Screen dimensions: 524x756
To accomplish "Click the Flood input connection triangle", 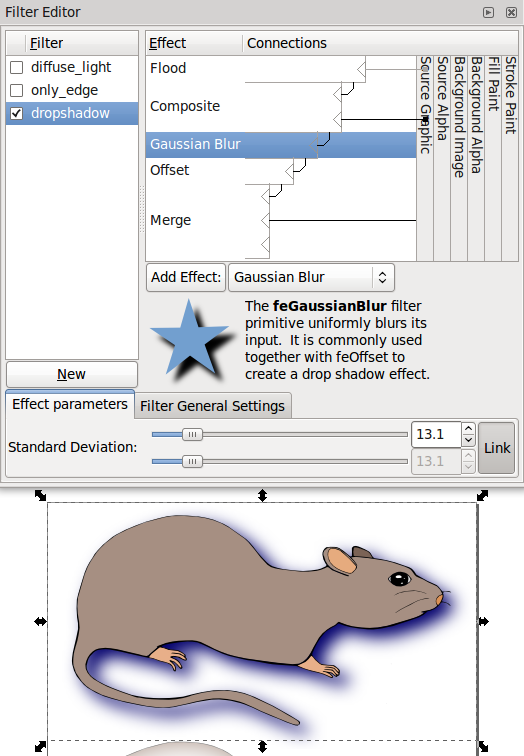I will (362, 69).
